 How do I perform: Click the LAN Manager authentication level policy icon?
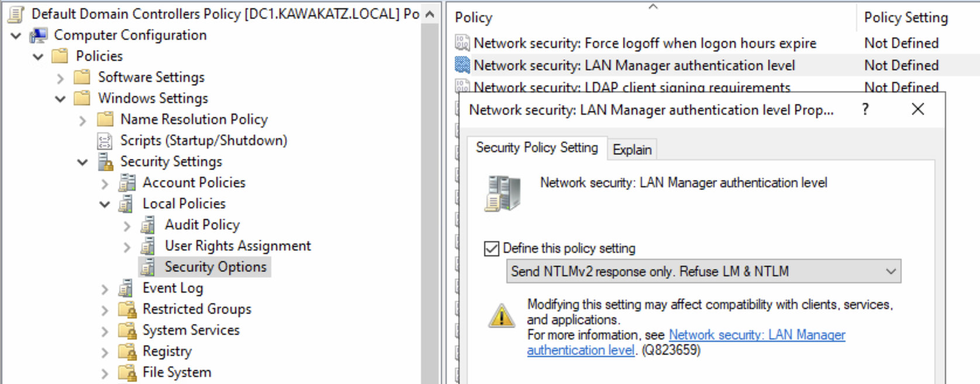click(463, 65)
